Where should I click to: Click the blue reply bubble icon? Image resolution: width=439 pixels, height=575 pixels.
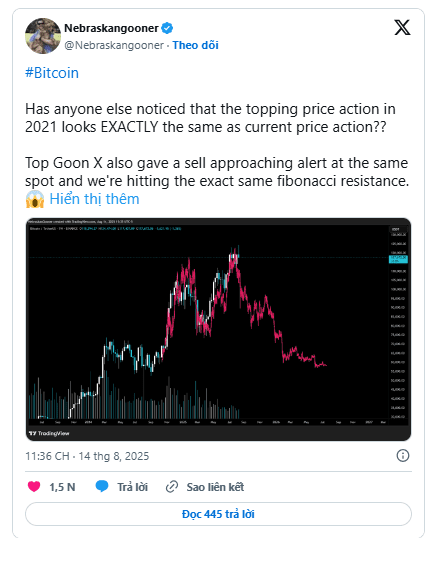click(x=102, y=486)
